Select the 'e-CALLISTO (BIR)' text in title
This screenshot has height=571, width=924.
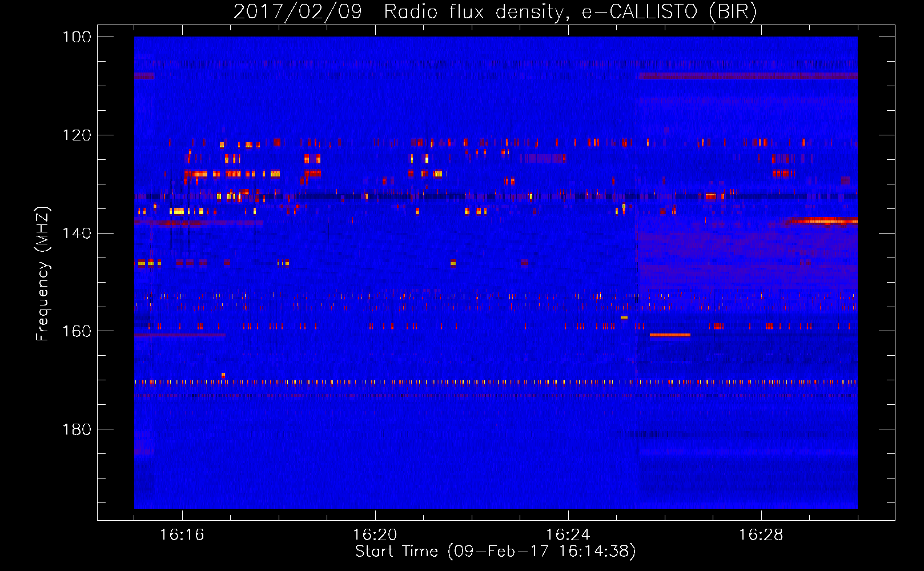click(x=669, y=11)
